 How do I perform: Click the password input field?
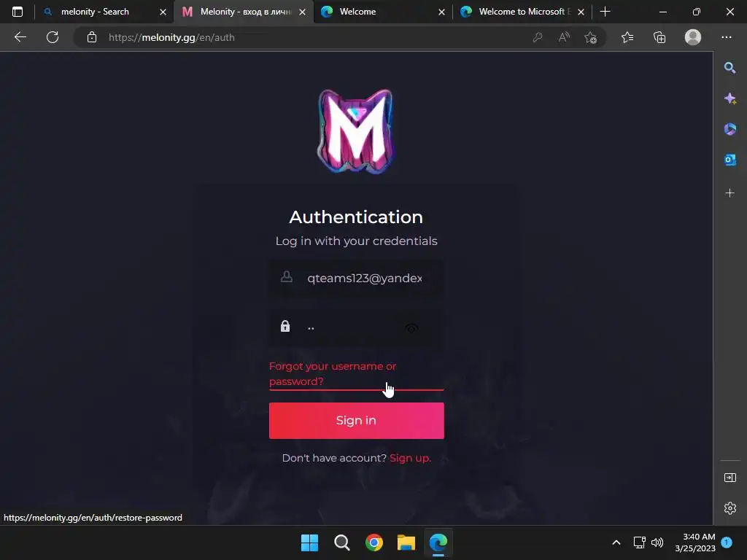pos(356,327)
